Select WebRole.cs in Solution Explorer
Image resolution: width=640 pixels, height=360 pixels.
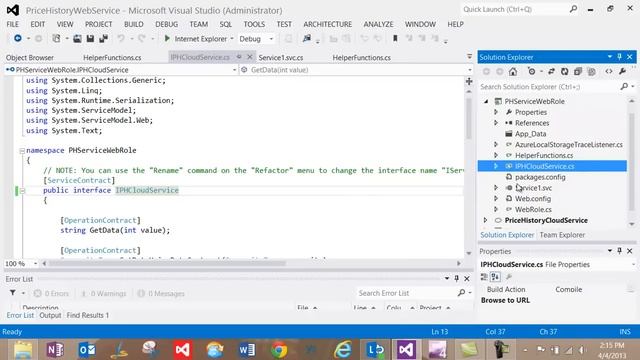[x=533, y=209]
